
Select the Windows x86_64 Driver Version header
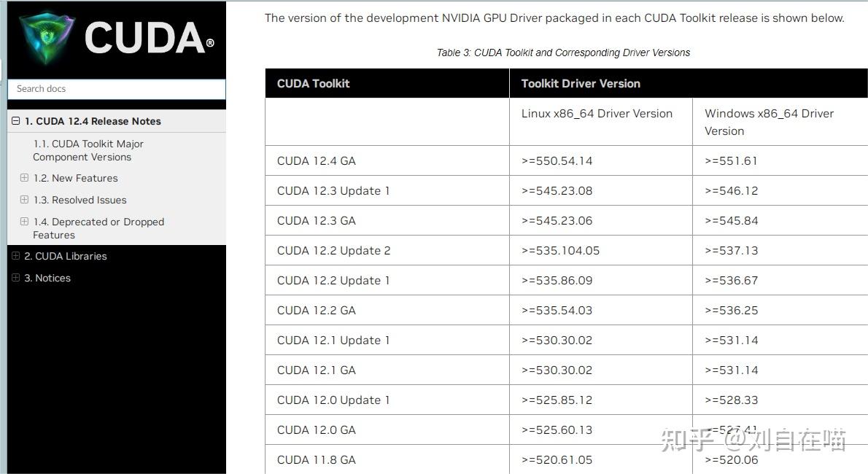768,122
